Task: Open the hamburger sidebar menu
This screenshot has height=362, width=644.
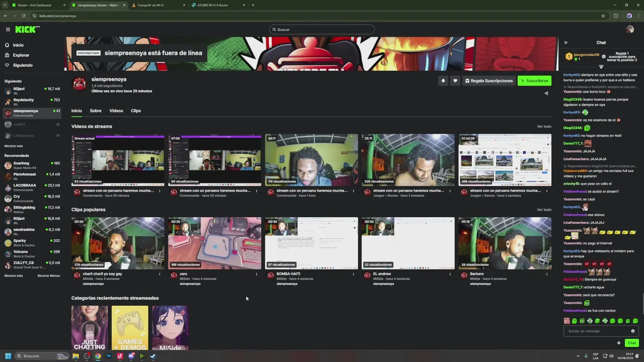Action: (8, 30)
